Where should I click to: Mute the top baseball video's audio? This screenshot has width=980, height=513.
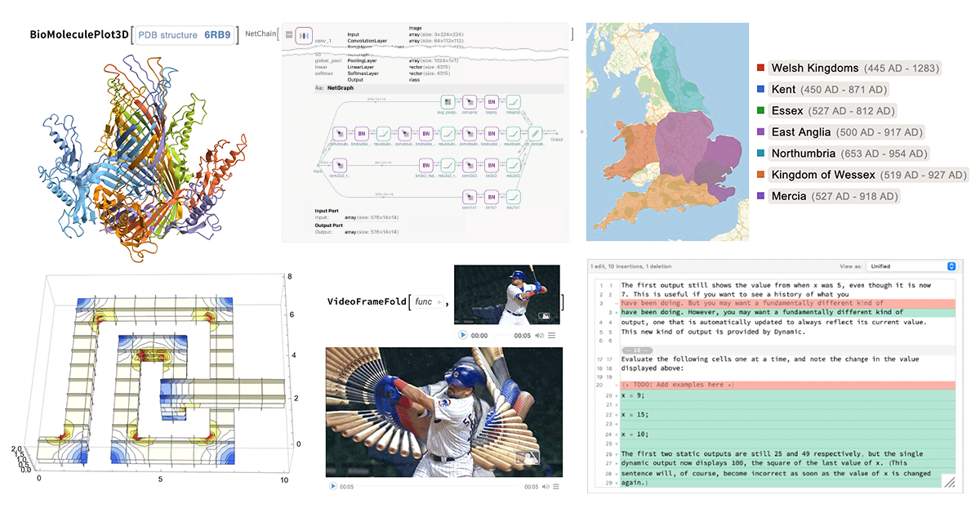point(537,335)
